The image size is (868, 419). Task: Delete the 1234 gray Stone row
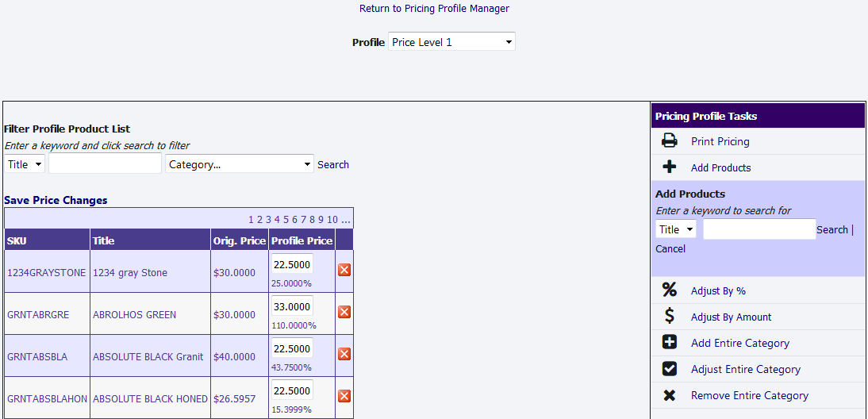coord(344,270)
